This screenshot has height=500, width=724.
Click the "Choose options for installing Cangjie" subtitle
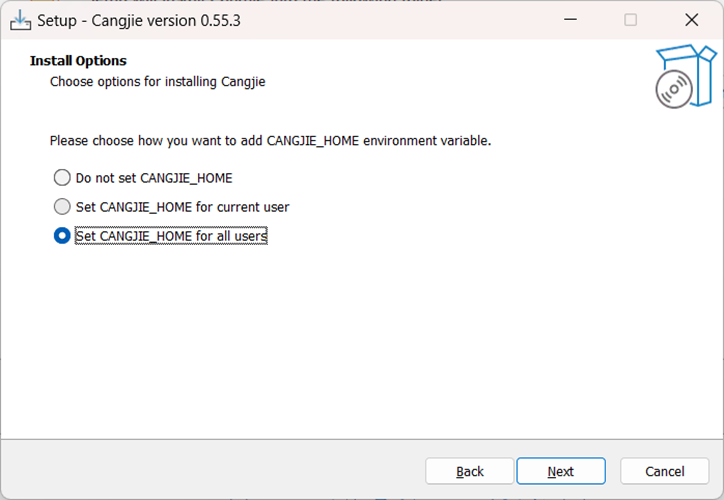tap(157, 82)
